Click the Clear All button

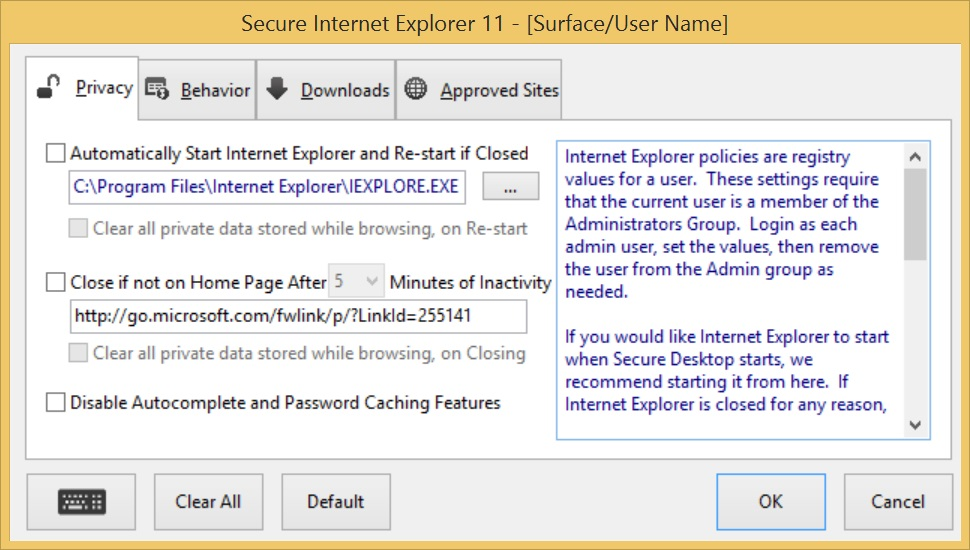click(x=208, y=502)
